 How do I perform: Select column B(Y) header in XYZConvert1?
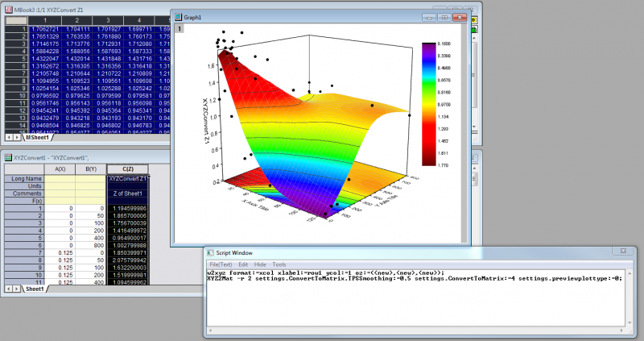click(91, 169)
